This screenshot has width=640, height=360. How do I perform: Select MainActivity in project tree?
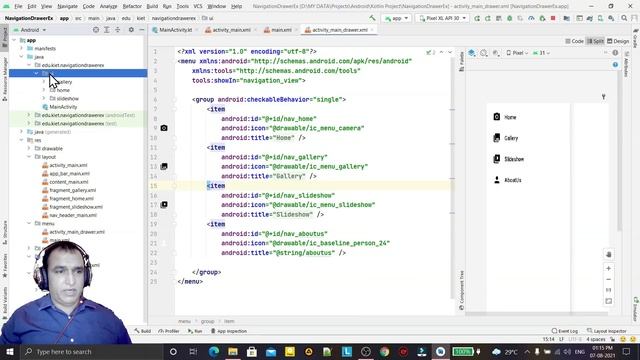(x=63, y=107)
